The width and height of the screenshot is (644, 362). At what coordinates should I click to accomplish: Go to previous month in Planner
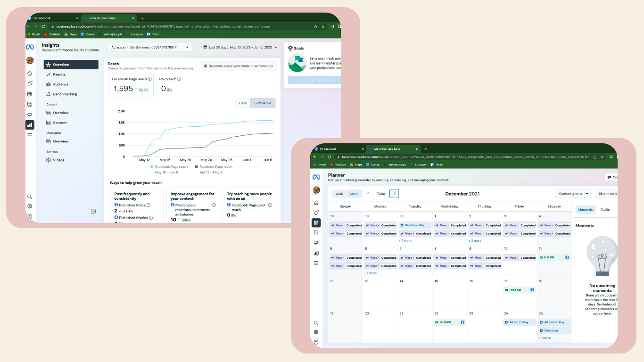tap(368, 194)
